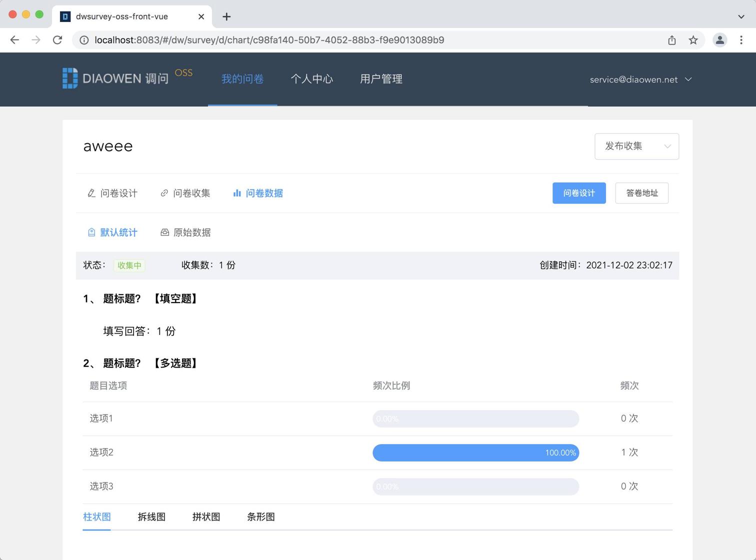Go to 个人中心 in the navigation
Screen dimensions: 756x560
[311, 79]
